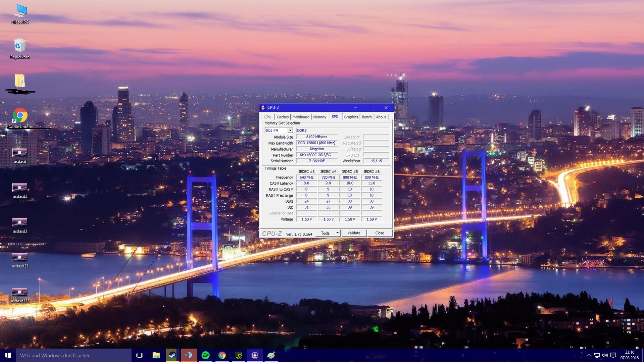The height and width of the screenshot is (362, 644).
Task: Select the asdasd2 image file on the desktop
Action: pyautogui.click(x=20, y=191)
